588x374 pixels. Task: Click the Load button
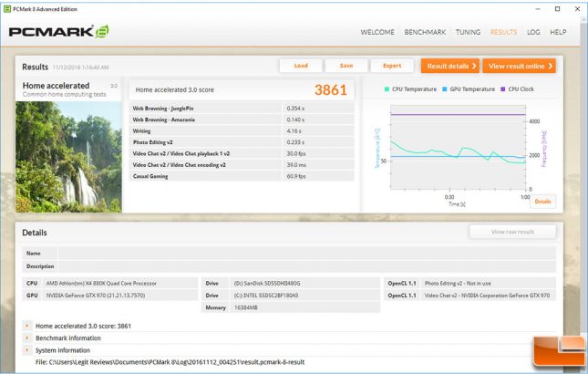301,66
